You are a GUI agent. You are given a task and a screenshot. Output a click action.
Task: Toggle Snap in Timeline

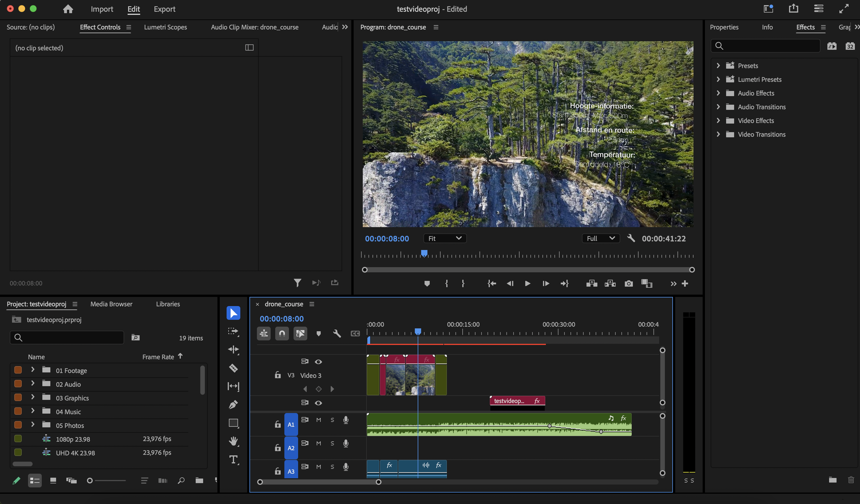pyautogui.click(x=282, y=334)
